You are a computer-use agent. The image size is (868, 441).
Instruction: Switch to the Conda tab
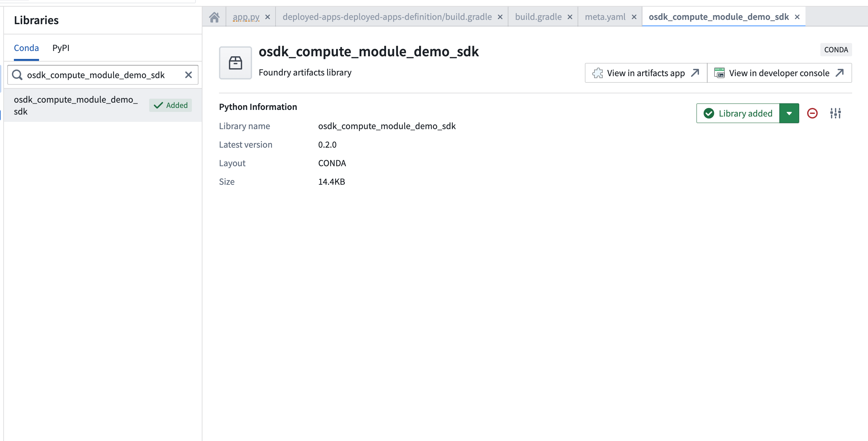click(x=26, y=48)
